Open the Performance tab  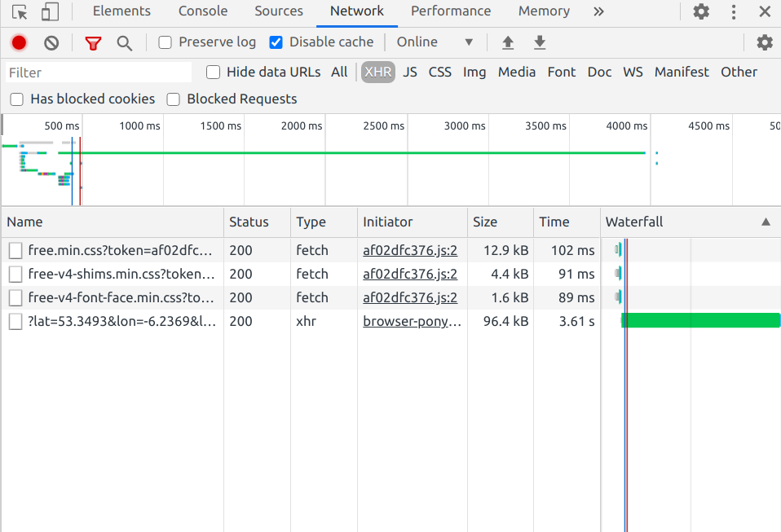coord(451,11)
